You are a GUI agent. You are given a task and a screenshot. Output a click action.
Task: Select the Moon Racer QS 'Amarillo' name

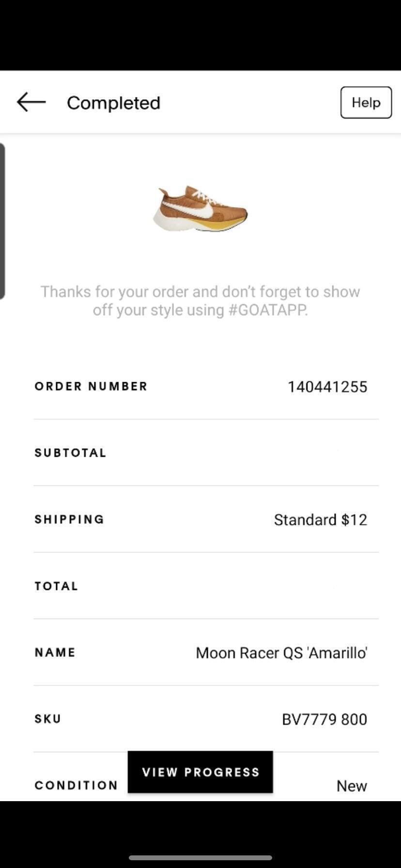[x=281, y=653]
